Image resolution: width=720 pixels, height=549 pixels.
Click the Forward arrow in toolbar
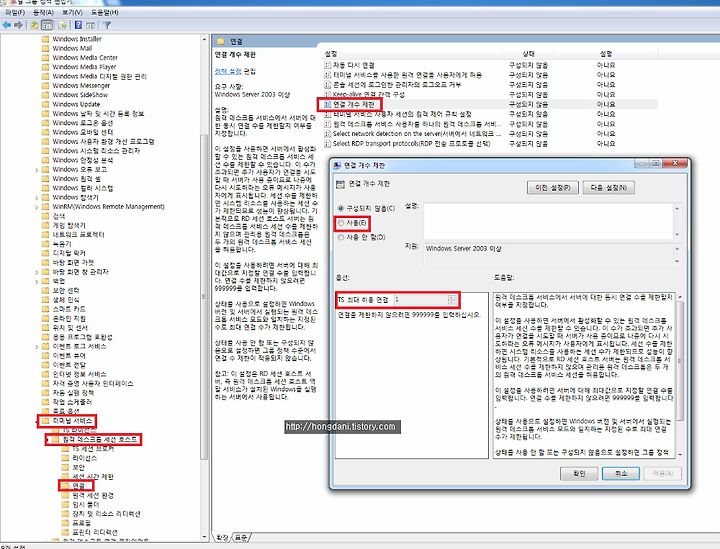18,25
